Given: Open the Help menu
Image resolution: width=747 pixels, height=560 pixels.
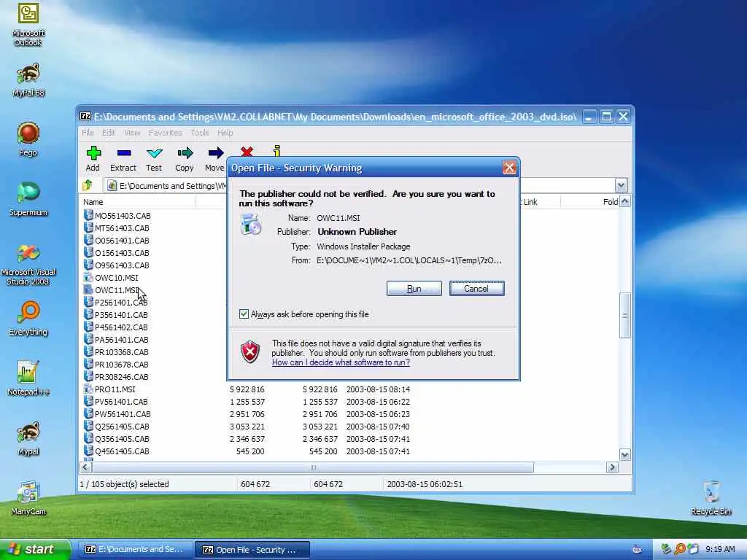Looking at the screenshot, I should point(225,133).
